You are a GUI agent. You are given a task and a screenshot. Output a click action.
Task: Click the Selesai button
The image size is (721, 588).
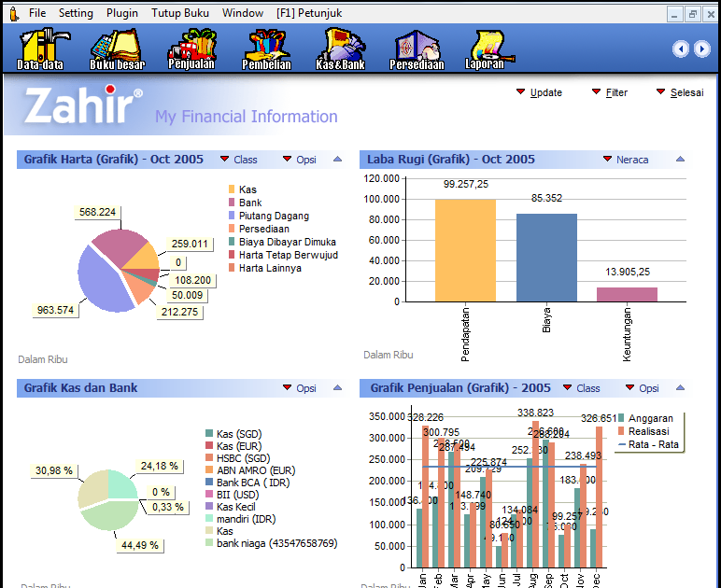click(x=680, y=92)
